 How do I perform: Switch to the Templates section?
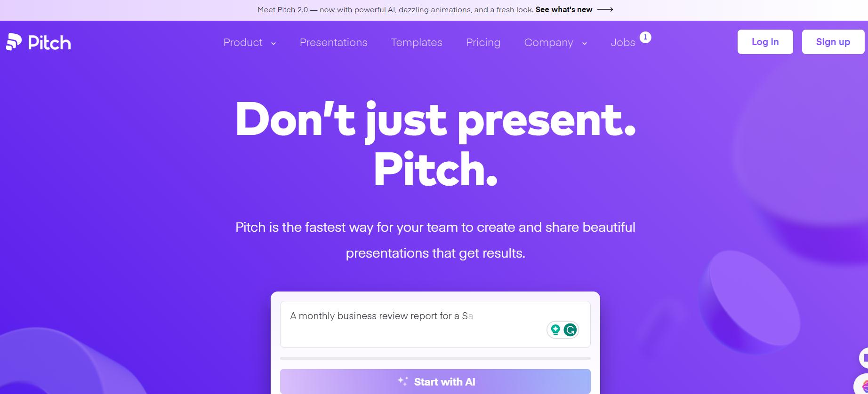(416, 42)
